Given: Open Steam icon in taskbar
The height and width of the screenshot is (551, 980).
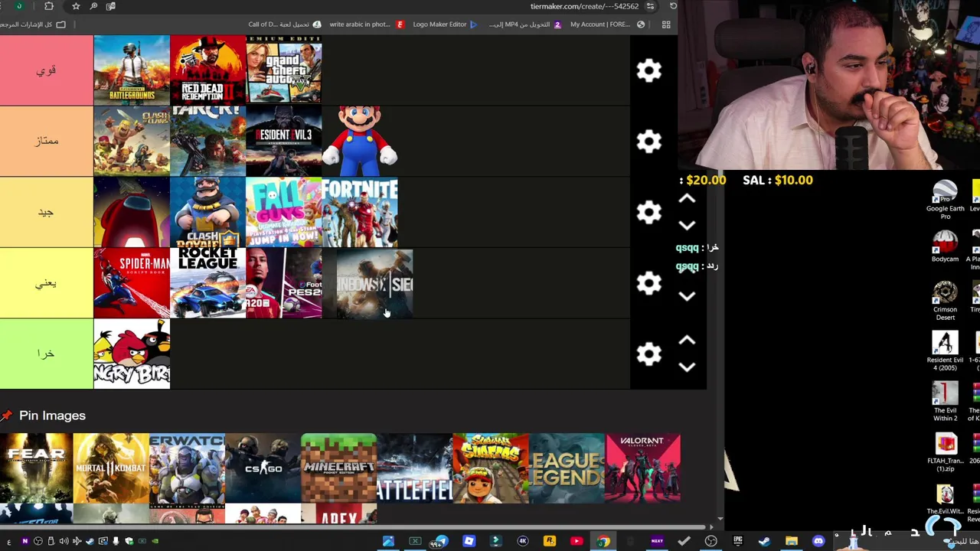Looking at the screenshot, I should pos(764,541).
